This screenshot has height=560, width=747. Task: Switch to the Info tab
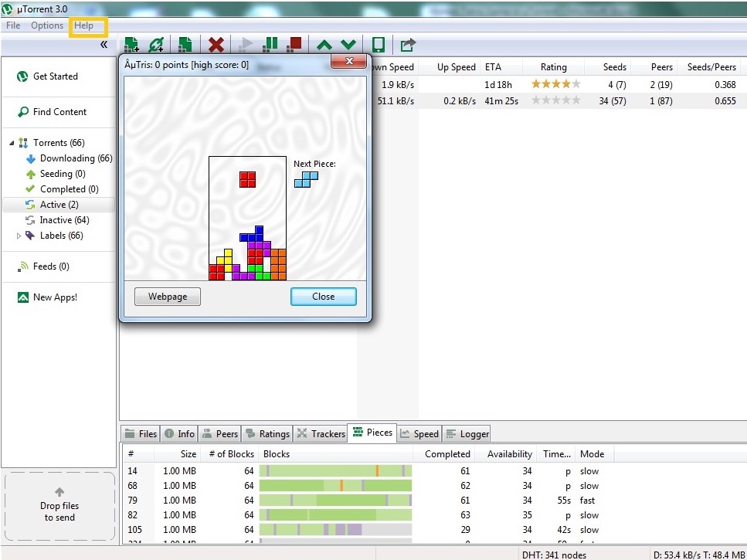tap(179, 434)
